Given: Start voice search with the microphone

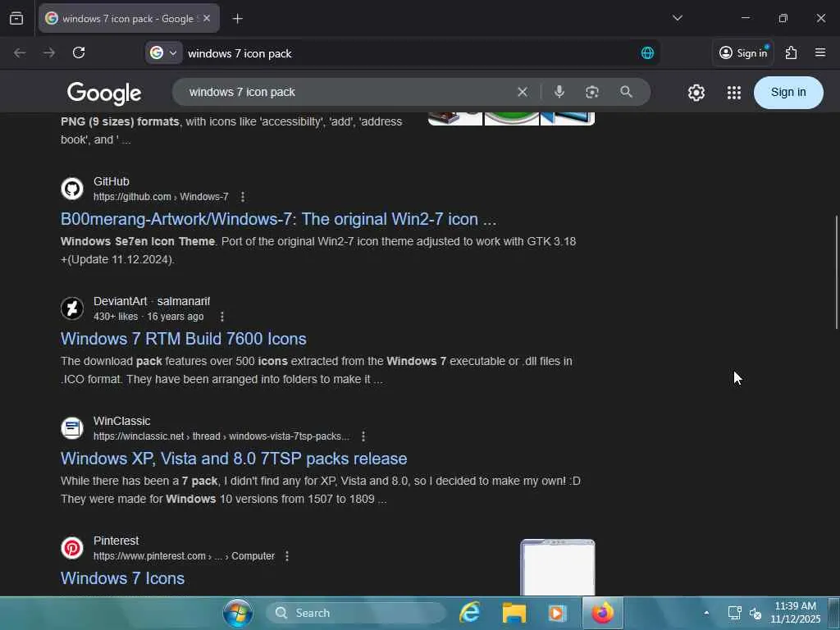Looking at the screenshot, I should [559, 92].
